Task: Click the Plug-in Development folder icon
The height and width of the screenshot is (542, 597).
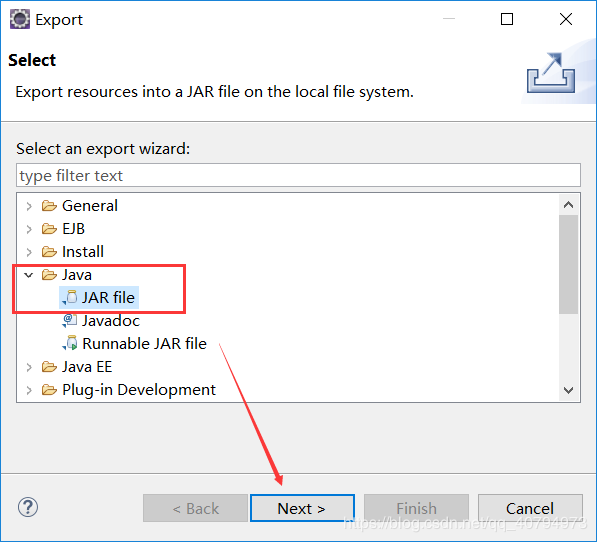Action: click(x=49, y=390)
